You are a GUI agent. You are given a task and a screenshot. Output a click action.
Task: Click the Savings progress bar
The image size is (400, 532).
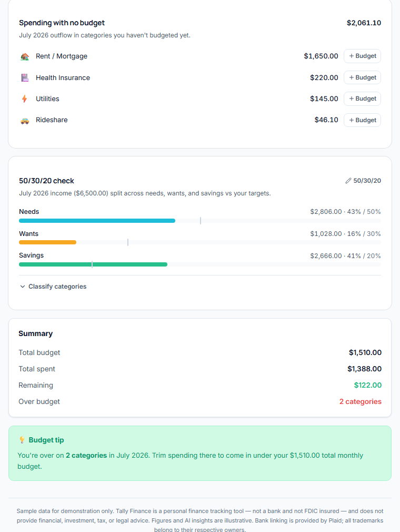tap(200, 264)
